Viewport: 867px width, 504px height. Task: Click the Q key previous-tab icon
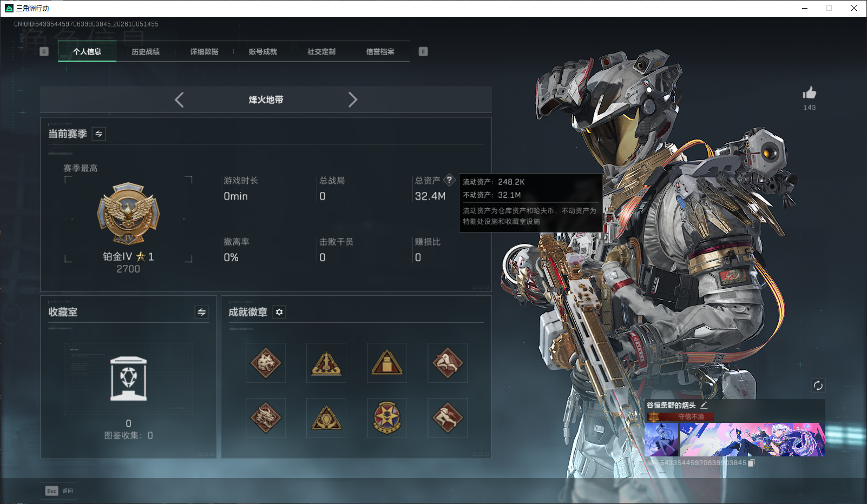pyautogui.click(x=44, y=51)
